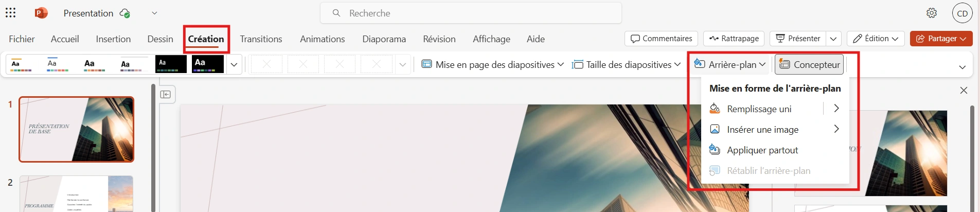The height and width of the screenshot is (212, 980).
Task: Expand the themes gallery dropdown
Action: 234,65
